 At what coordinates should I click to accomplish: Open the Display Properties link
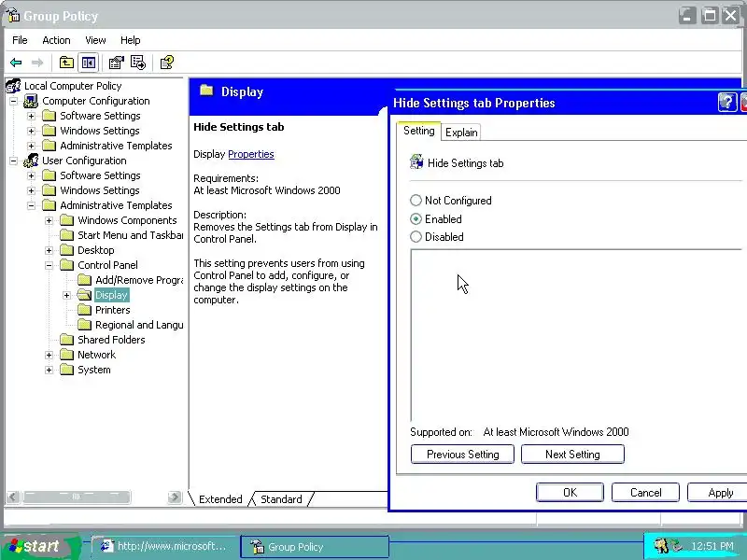click(251, 154)
